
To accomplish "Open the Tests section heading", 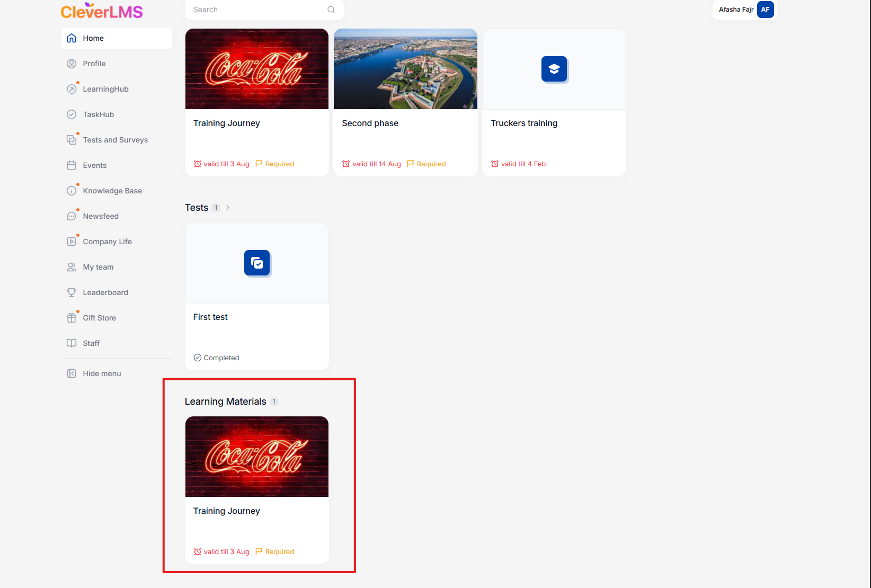I will (197, 208).
